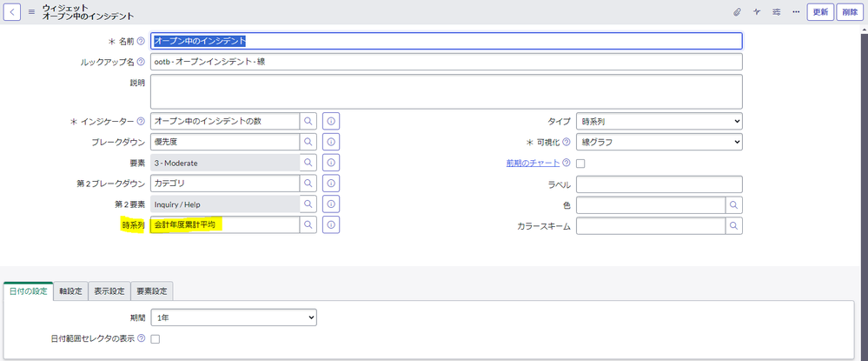
Task: Open lookup search for ブレークダウン field
Action: pos(308,142)
